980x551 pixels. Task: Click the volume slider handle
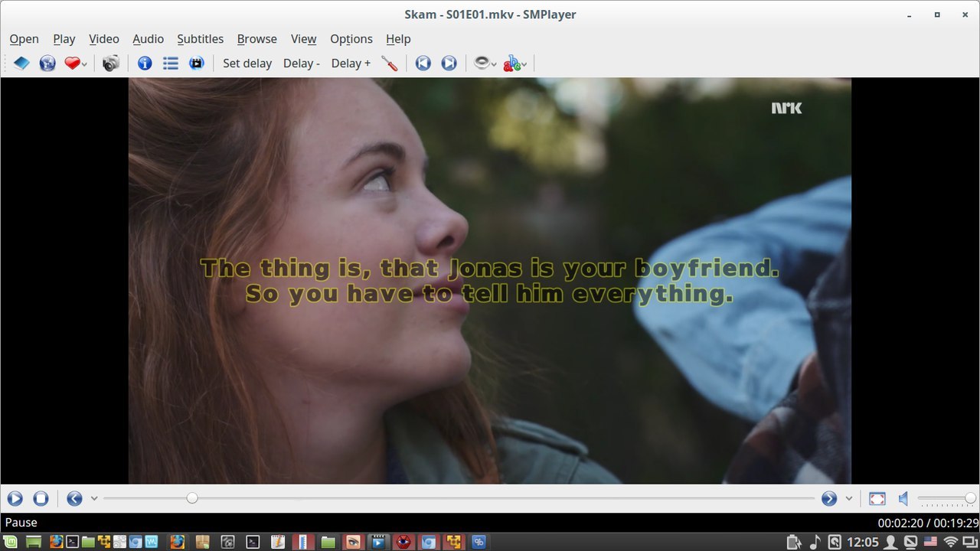click(x=970, y=498)
